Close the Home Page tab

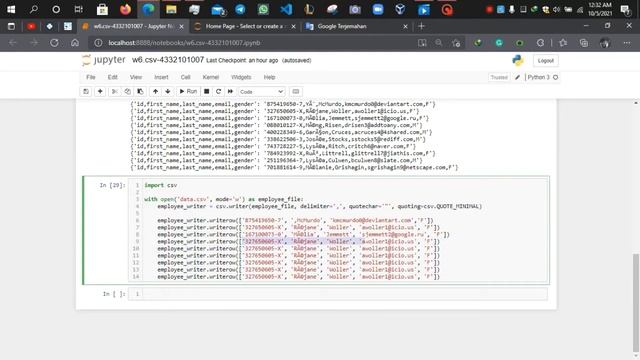tap(293, 26)
